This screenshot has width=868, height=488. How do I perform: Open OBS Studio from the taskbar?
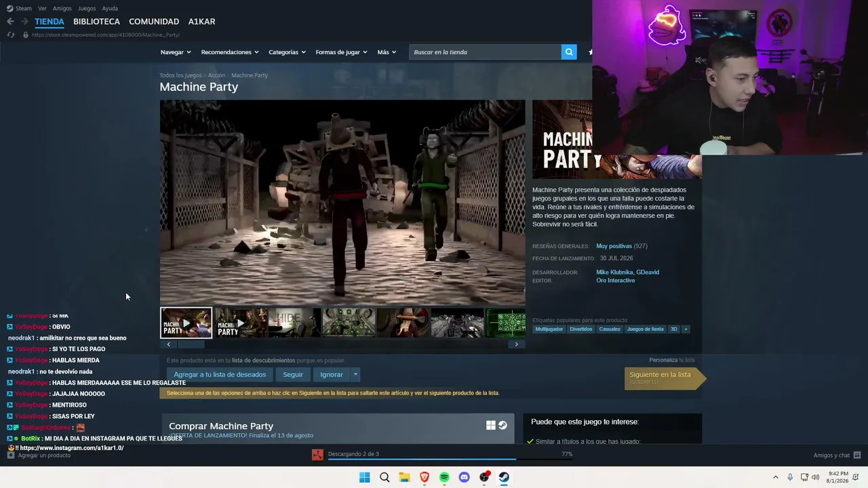click(484, 477)
